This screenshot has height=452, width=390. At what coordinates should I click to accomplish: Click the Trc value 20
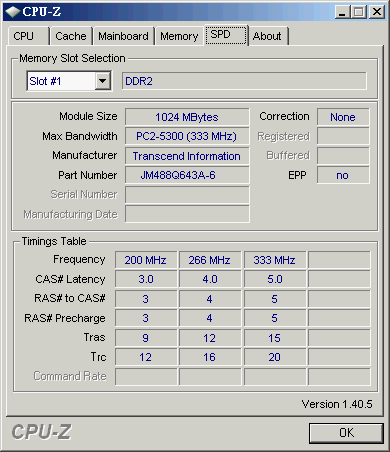275,357
